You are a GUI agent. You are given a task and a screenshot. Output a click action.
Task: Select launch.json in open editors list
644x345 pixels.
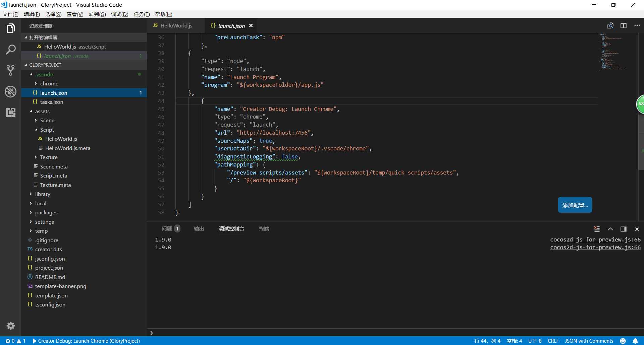pyautogui.click(x=84, y=56)
